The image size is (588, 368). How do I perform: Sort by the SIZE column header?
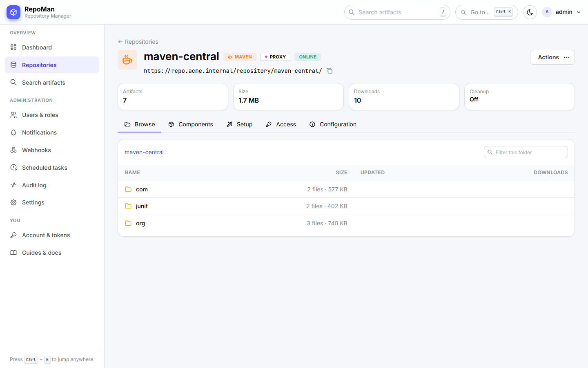(x=341, y=173)
